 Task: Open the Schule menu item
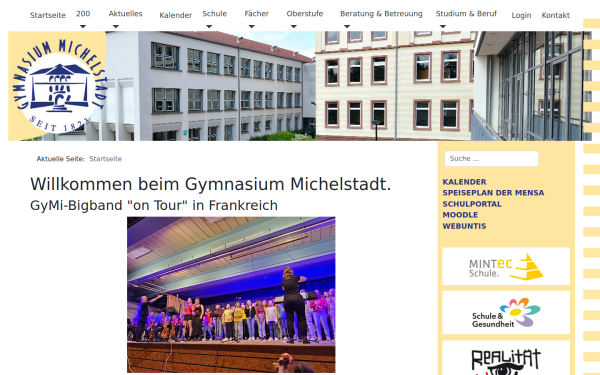tap(215, 14)
